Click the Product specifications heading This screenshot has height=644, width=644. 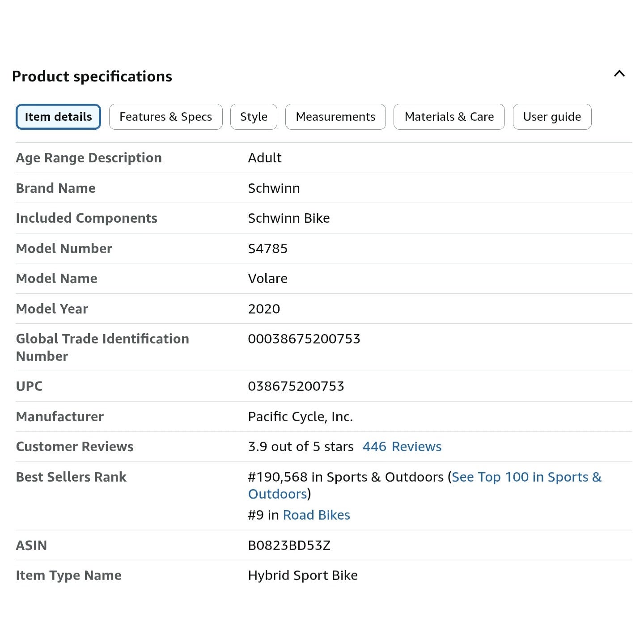[92, 76]
